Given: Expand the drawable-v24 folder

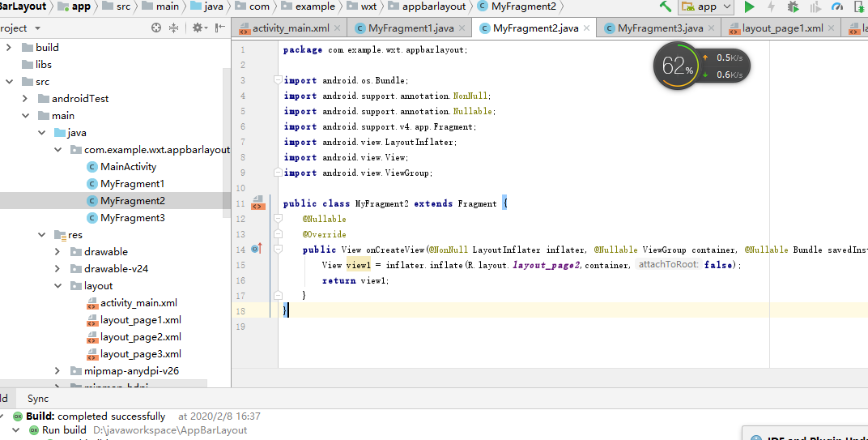Looking at the screenshot, I should pos(57,269).
